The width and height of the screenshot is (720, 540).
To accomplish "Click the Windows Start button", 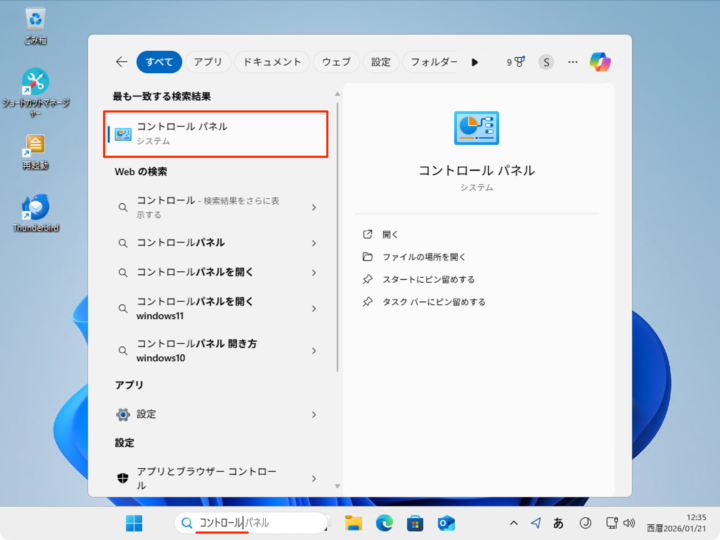I will coord(134,523).
